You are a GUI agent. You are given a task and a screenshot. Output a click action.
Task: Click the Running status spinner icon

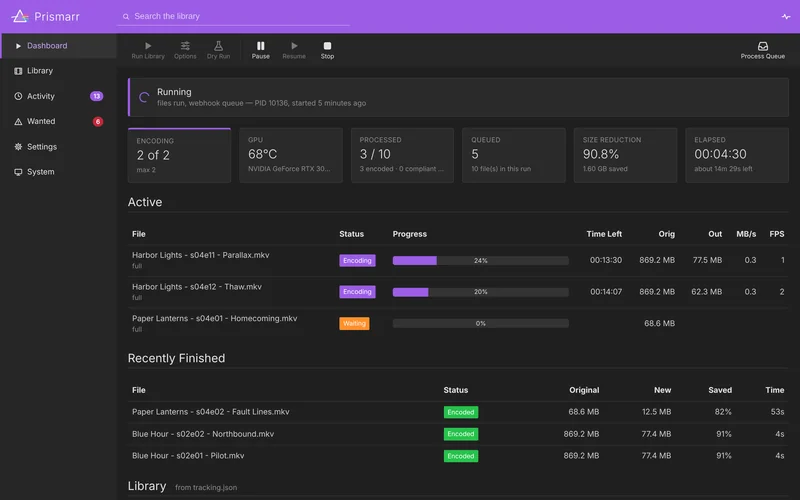(x=144, y=97)
